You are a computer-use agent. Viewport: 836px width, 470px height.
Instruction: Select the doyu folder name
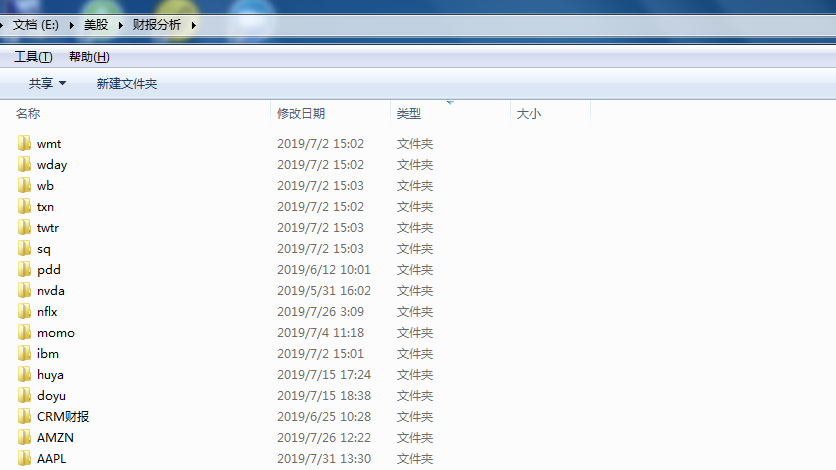(x=51, y=396)
